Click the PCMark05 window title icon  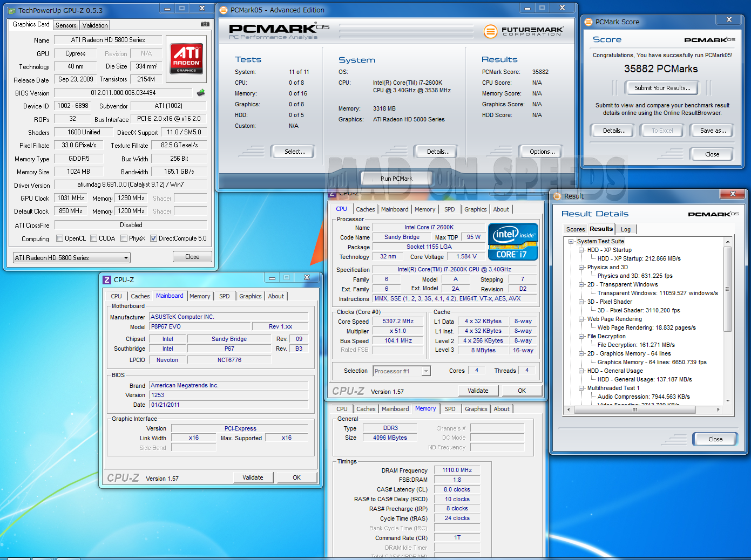click(224, 10)
